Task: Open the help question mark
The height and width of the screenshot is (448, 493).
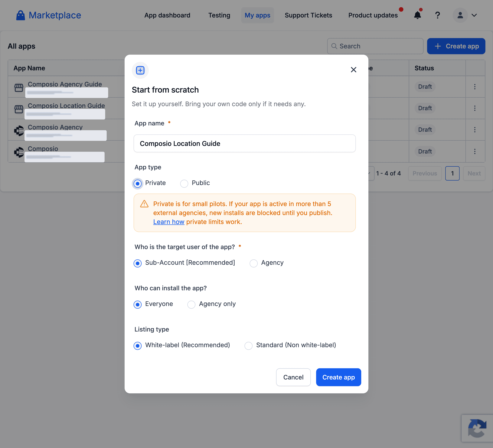Action: pyautogui.click(x=437, y=15)
